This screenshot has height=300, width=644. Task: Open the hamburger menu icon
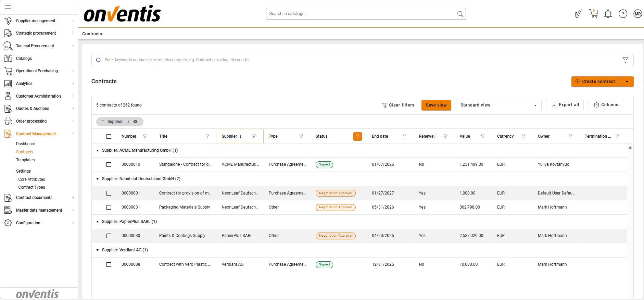coord(8,7)
